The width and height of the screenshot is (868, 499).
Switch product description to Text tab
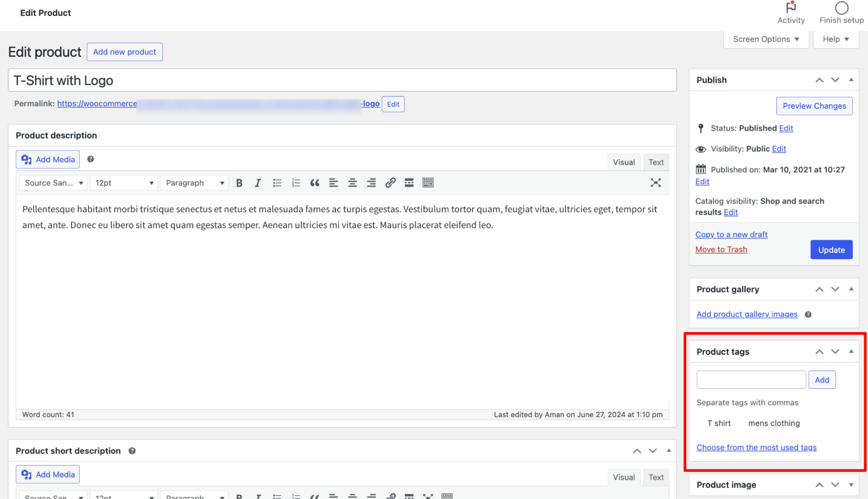pyautogui.click(x=656, y=162)
